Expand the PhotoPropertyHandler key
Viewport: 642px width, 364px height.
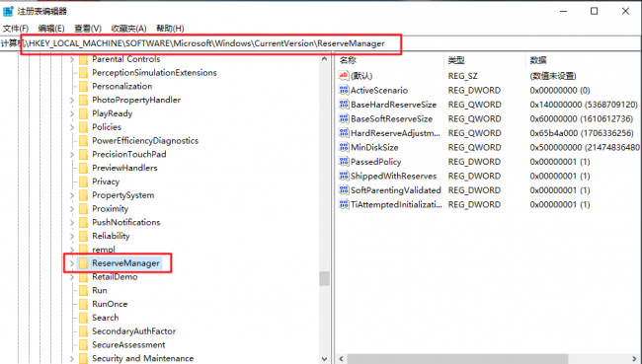click(x=72, y=101)
